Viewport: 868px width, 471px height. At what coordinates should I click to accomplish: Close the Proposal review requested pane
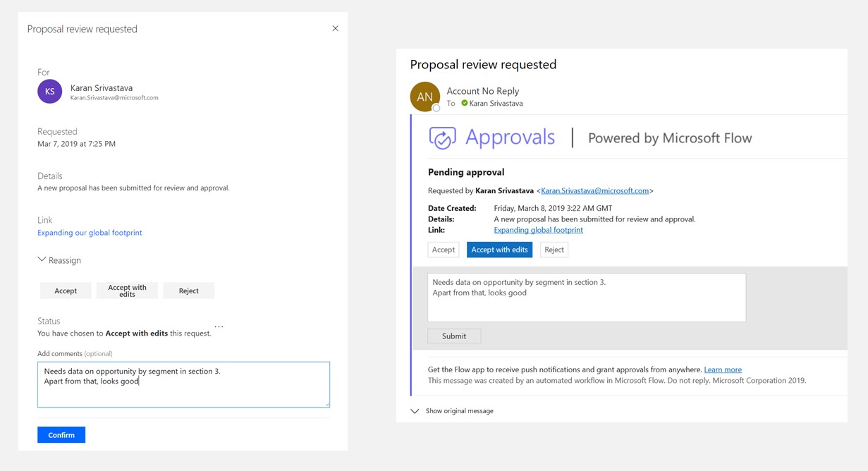coord(335,28)
